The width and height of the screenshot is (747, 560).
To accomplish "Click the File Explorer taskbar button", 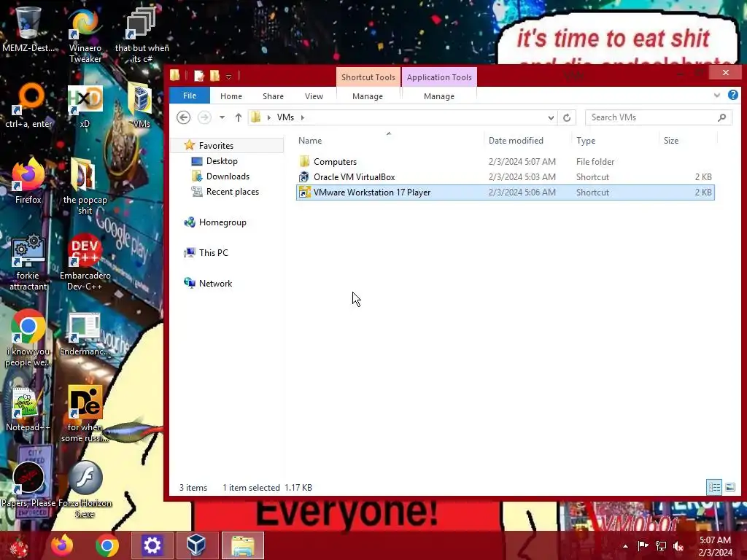I will 242,545.
